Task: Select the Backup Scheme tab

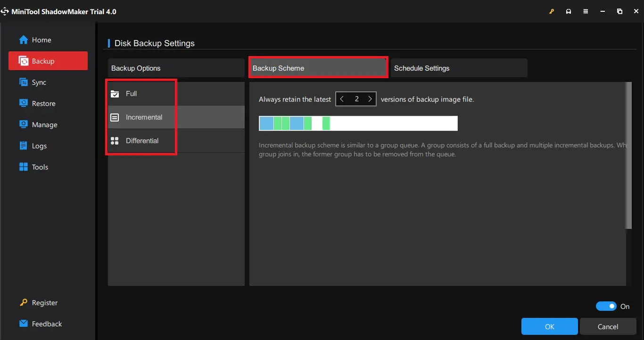Action: click(x=318, y=68)
